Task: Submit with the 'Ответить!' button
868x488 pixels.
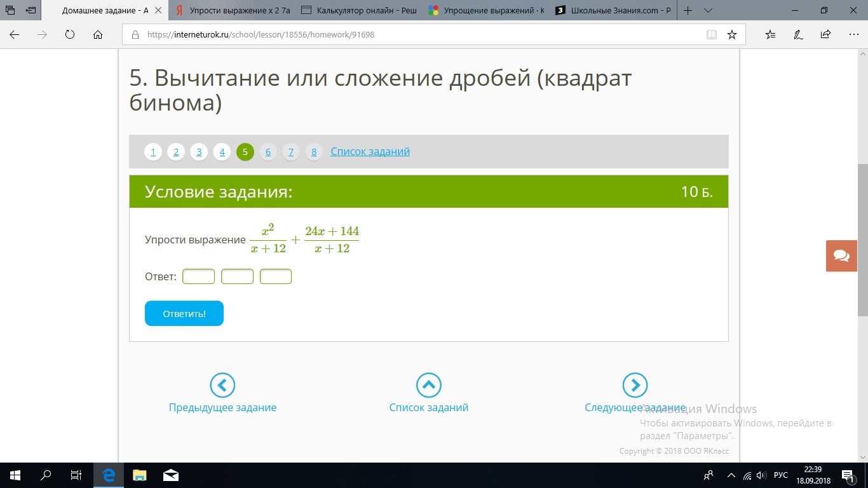Action: coord(184,313)
